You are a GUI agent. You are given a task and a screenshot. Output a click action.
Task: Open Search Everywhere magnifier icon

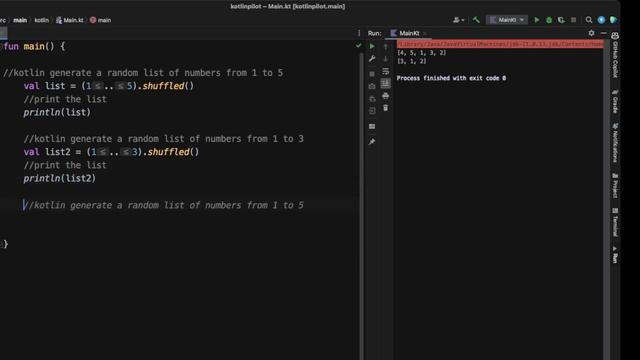click(589, 20)
